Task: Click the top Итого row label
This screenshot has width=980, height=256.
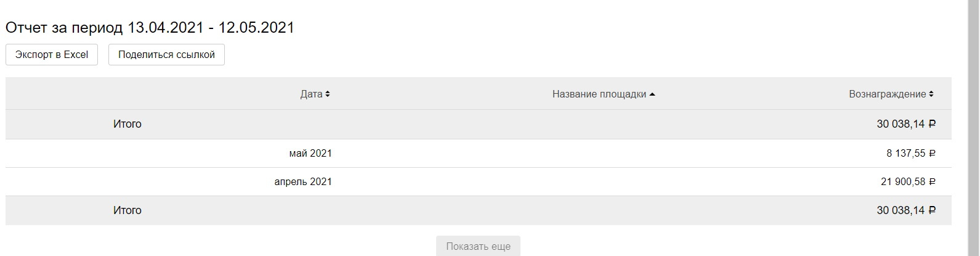Action: tap(128, 124)
